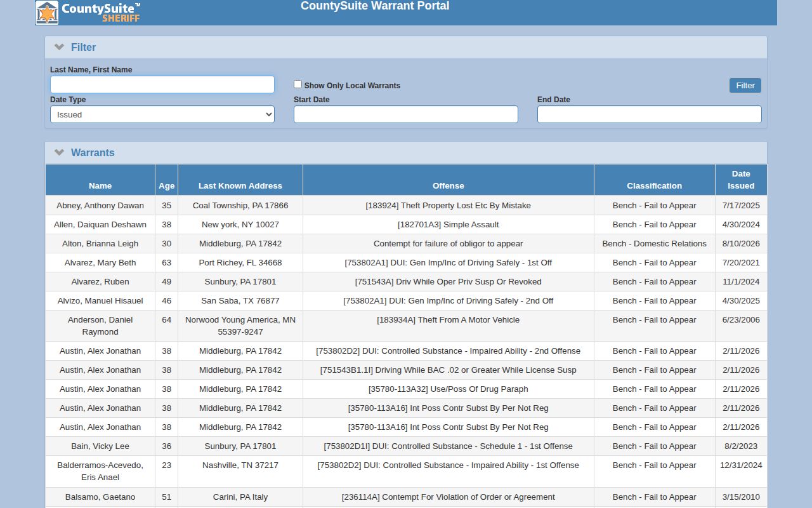
Task: Select the name Bain, Vicky Lee
Action: [x=100, y=446]
